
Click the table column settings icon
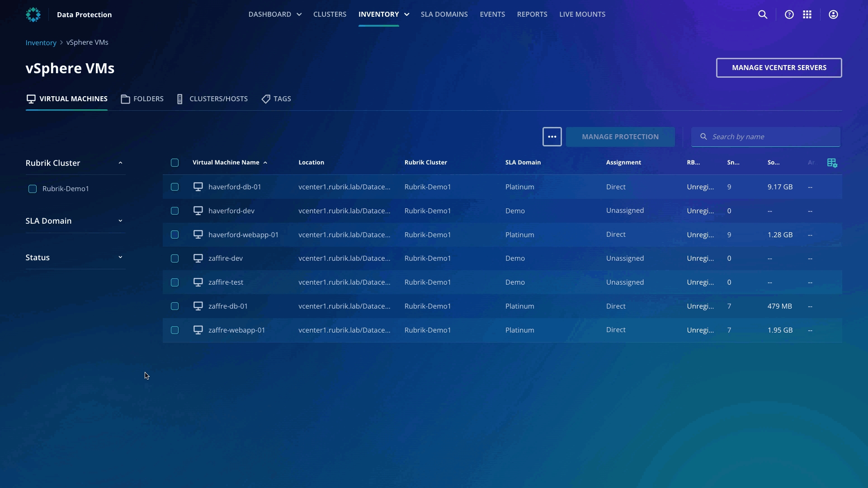832,163
